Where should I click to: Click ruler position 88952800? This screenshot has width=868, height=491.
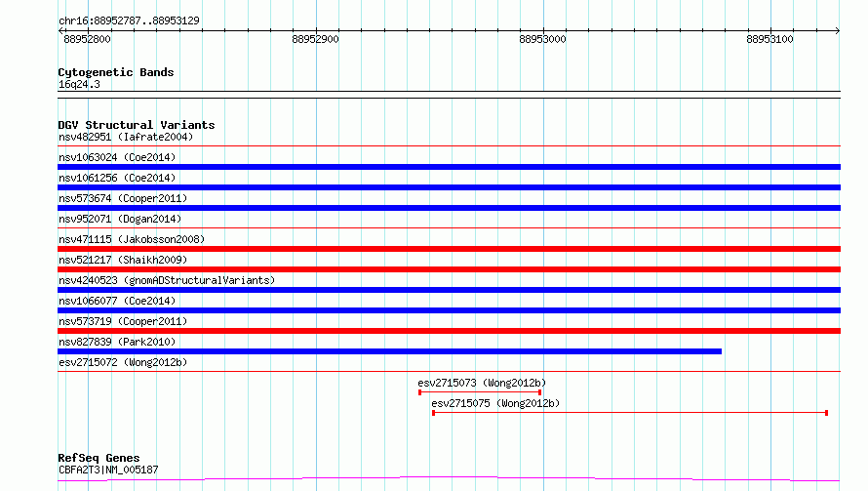87,39
